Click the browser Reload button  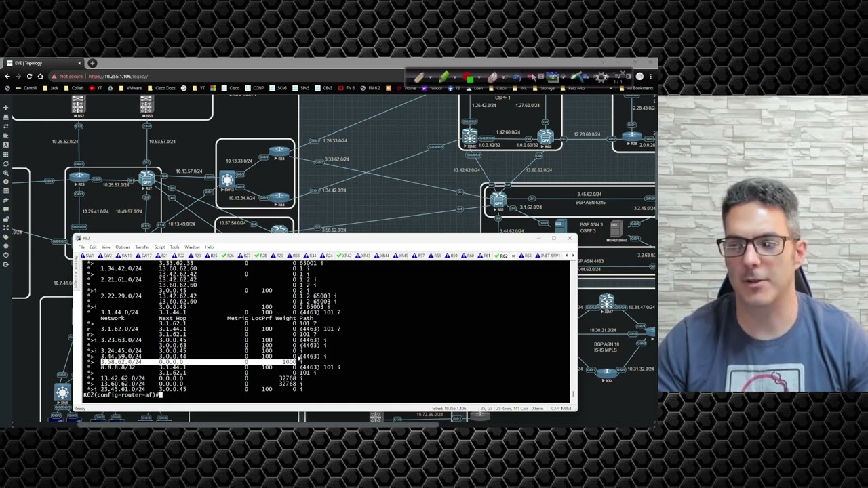pos(29,76)
